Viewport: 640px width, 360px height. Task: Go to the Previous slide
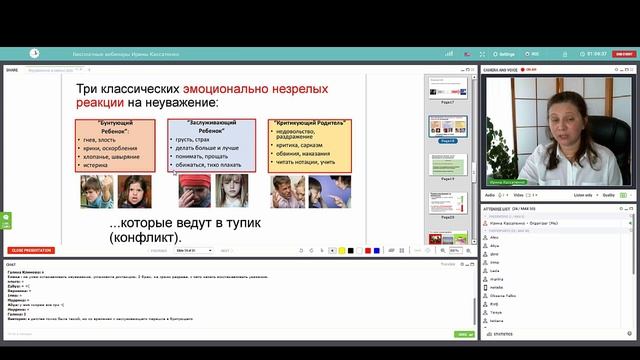[158, 251]
